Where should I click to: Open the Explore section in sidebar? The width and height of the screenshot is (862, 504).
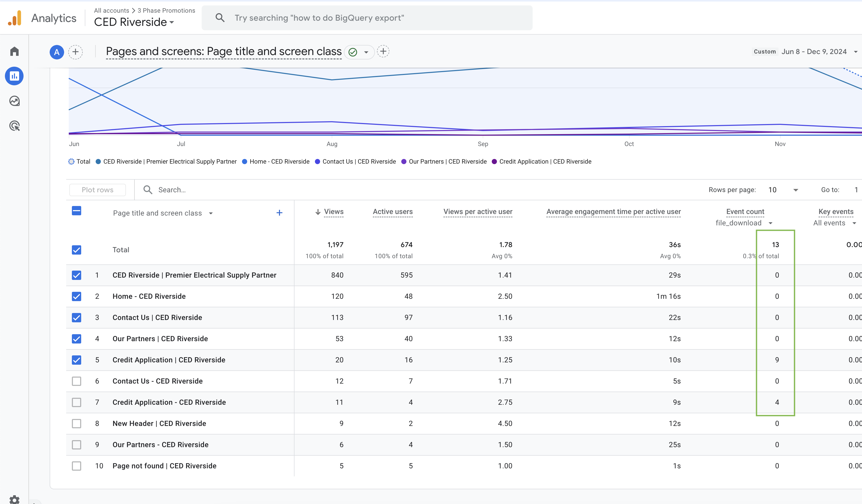click(14, 101)
